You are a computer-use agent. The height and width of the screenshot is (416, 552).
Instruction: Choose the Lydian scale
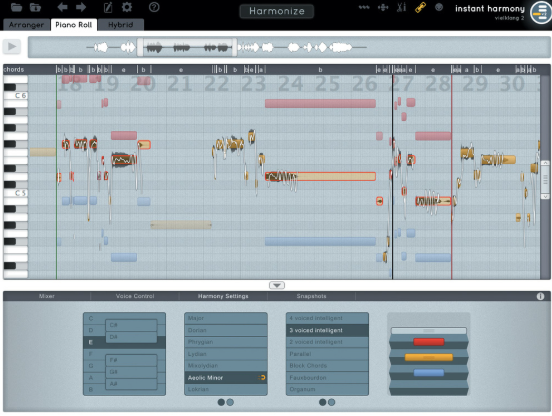tap(226, 354)
